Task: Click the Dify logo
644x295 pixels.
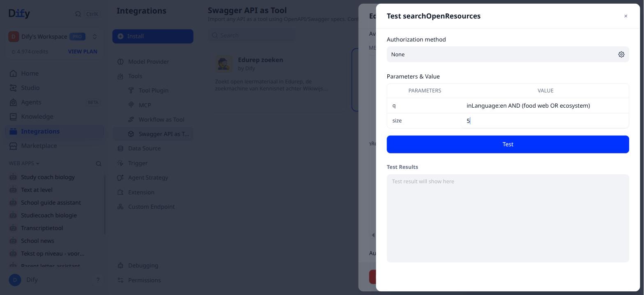Action: [x=19, y=14]
